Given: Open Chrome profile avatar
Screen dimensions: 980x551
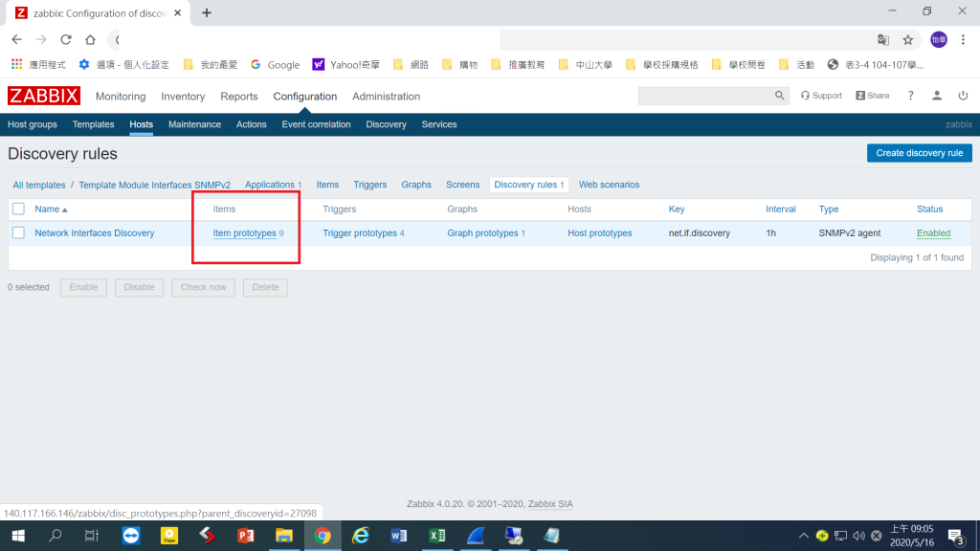Looking at the screenshot, I should (x=939, y=40).
